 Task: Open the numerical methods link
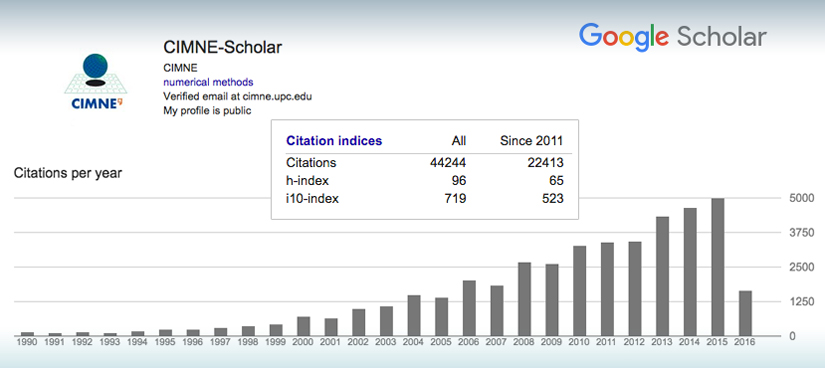point(208,82)
